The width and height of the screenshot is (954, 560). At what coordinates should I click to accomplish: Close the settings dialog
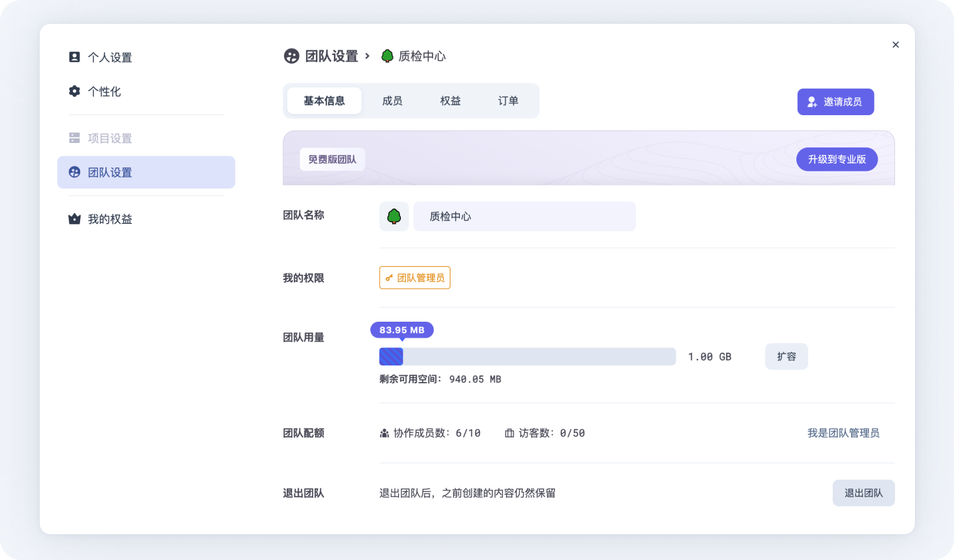[896, 45]
